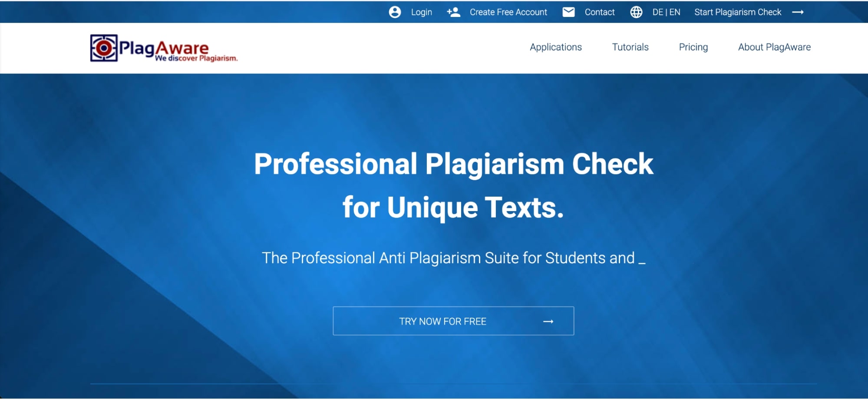Switch site language to EN

pos(675,12)
